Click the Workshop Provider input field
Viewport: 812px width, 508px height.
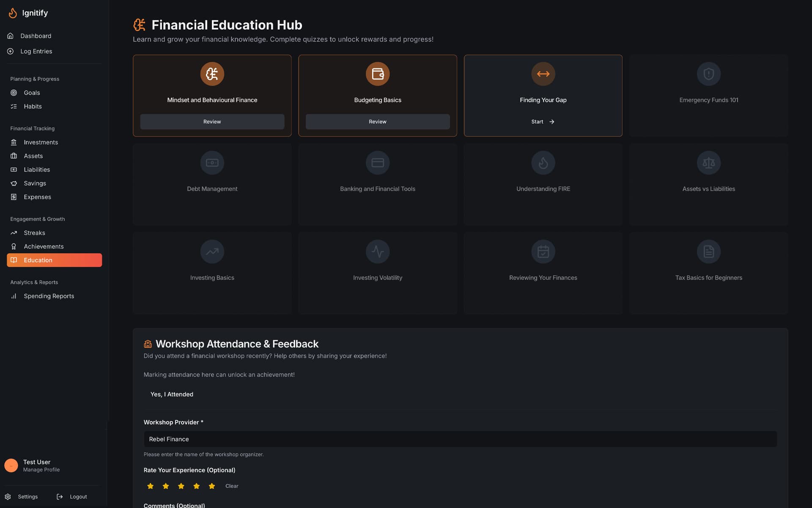[x=460, y=439]
